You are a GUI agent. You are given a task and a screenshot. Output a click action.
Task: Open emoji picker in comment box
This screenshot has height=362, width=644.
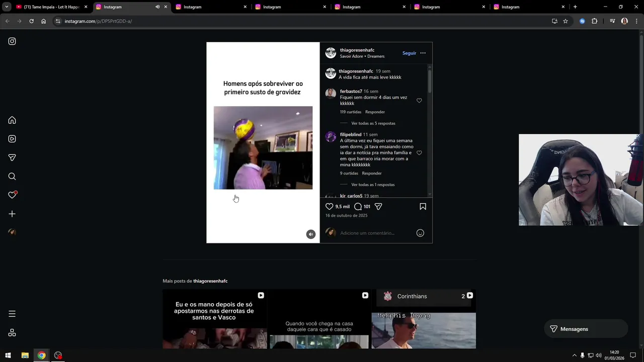point(420,233)
